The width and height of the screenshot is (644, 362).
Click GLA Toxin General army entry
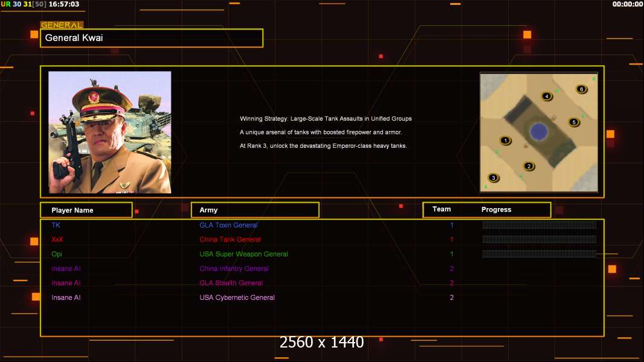(228, 225)
